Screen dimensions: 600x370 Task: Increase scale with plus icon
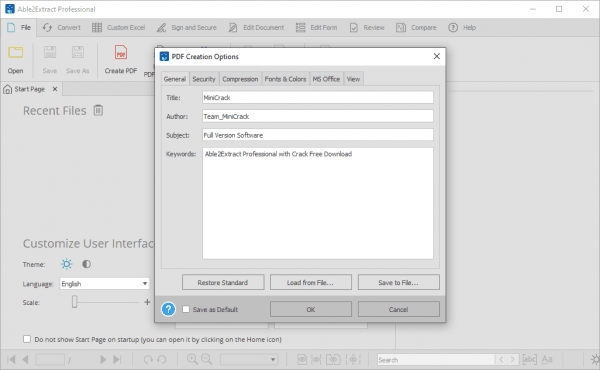147,302
